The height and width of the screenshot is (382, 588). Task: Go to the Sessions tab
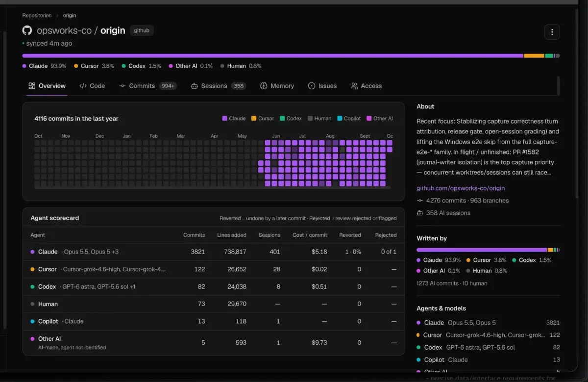[218, 86]
